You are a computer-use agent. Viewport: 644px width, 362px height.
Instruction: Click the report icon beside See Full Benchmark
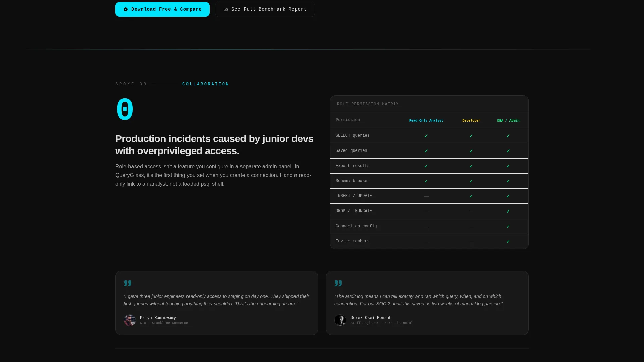click(x=226, y=9)
